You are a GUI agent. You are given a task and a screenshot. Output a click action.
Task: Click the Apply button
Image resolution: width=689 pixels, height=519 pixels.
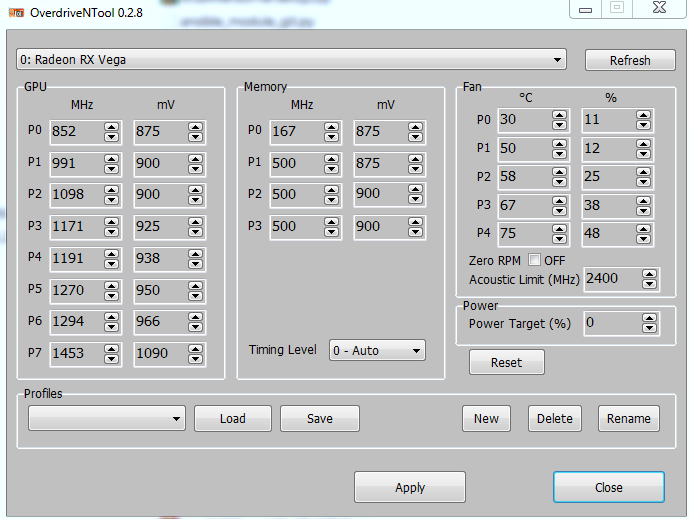click(x=410, y=487)
